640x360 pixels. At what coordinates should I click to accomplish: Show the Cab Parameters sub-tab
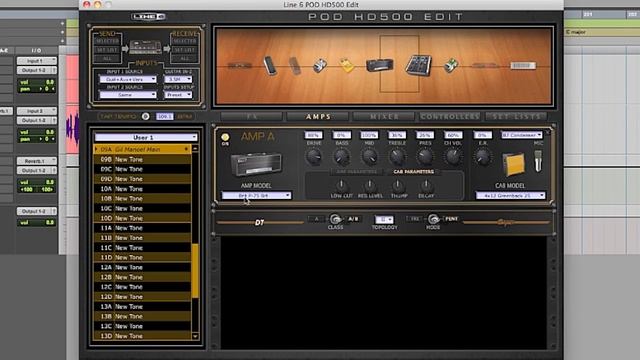click(413, 172)
